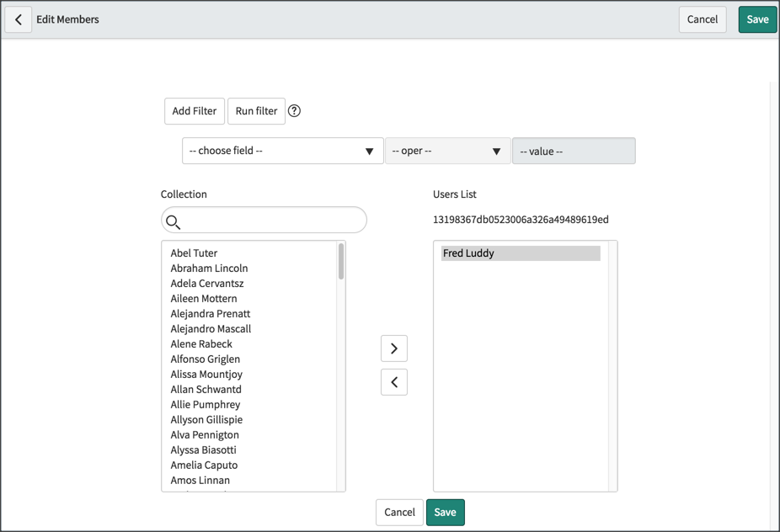The image size is (780, 532).
Task: Open the choose field dropdown
Action: [x=282, y=151]
